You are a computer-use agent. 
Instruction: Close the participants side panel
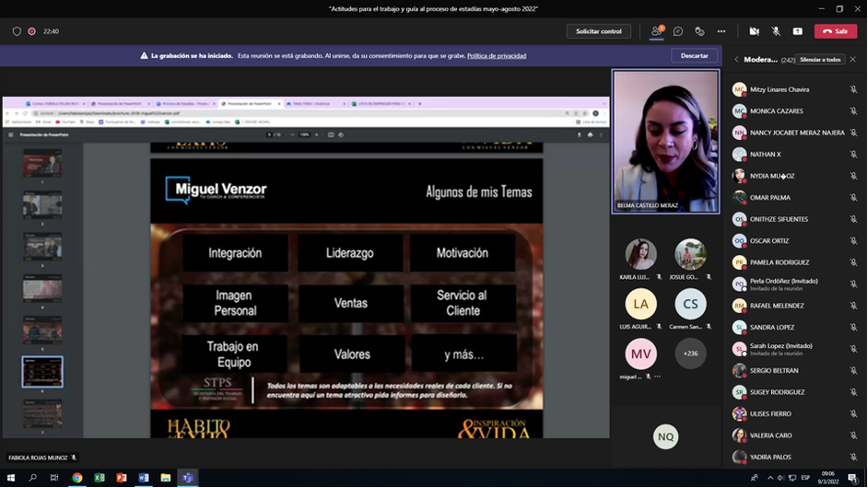point(853,60)
